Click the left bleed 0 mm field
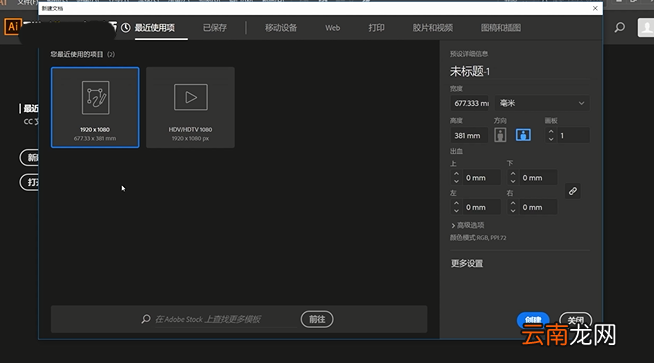 (481, 207)
